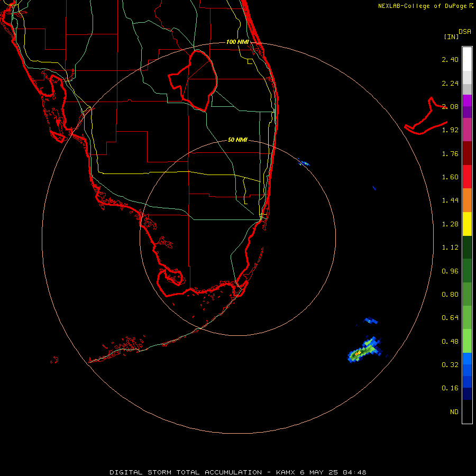
Task: Pick the pink legend swatch near 1.92
Action: 467,130
